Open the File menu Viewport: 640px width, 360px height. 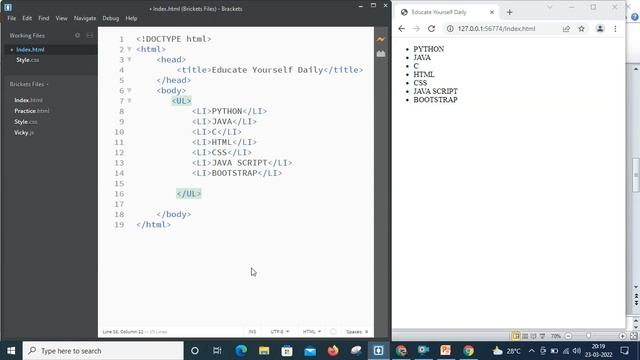(x=11, y=18)
